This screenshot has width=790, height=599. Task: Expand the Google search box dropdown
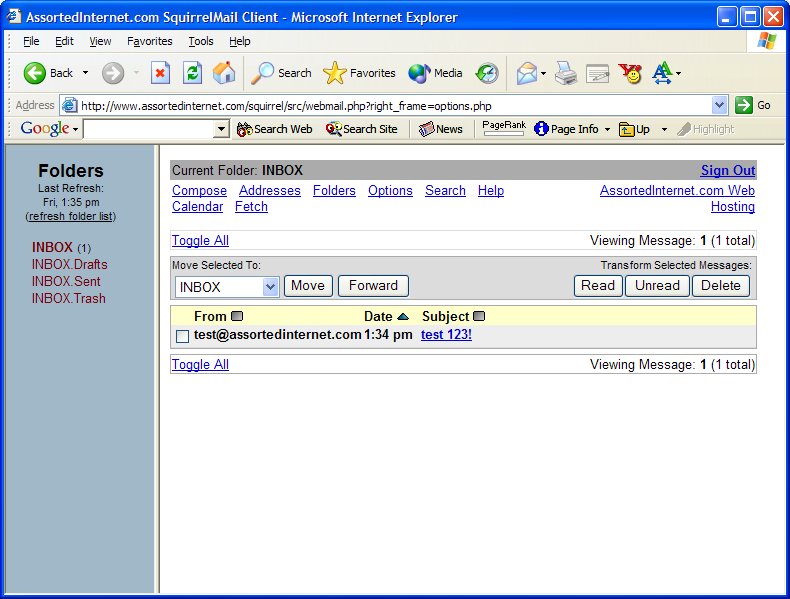[221, 129]
